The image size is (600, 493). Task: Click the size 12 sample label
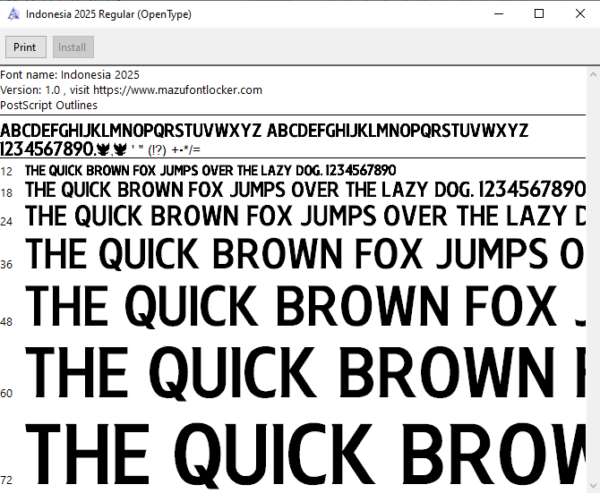click(x=7, y=171)
